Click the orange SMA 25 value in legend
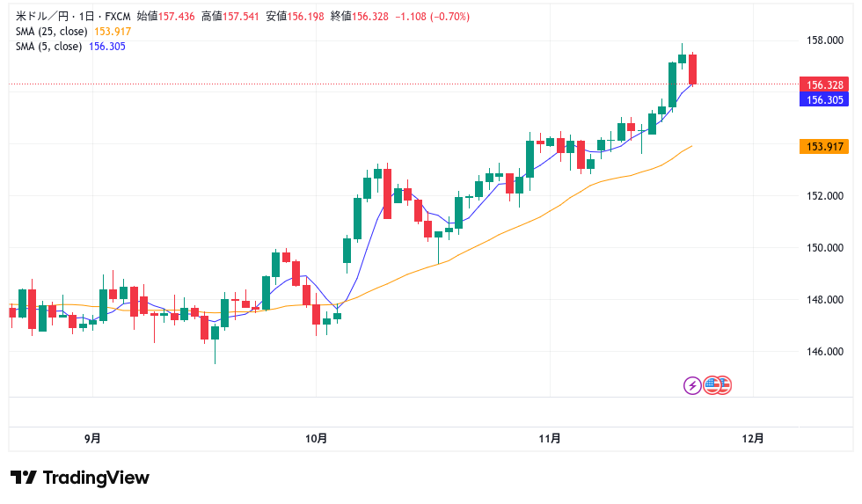 (x=111, y=31)
